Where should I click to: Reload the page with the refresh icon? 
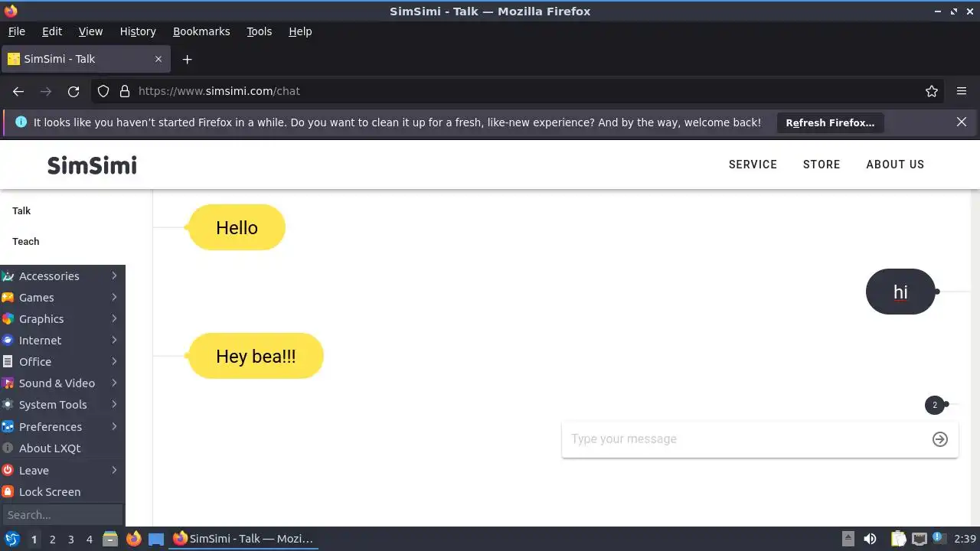coord(73,91)
